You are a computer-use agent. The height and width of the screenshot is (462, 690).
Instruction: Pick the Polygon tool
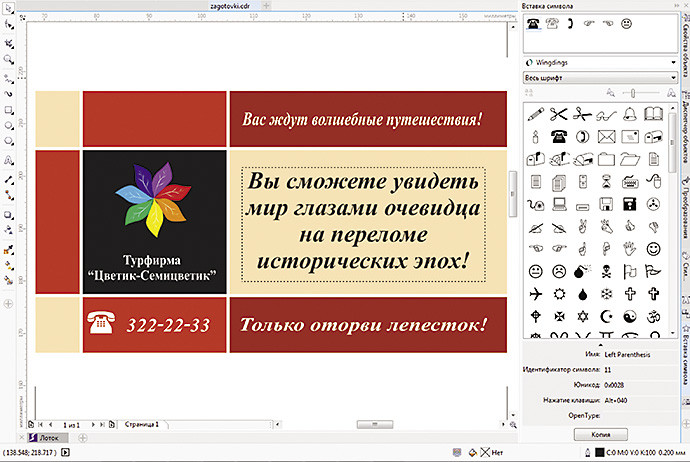tap(8, 142)
